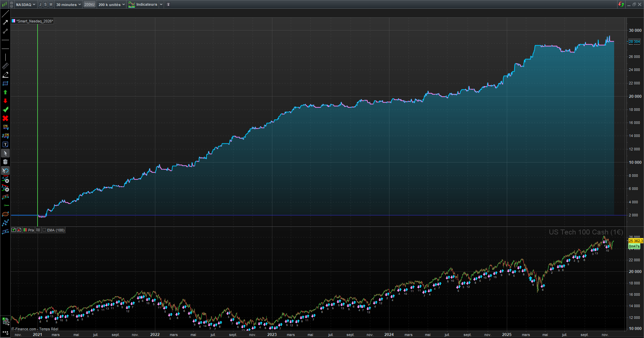Select the ruler measurement tool

(x=5, y=66)
